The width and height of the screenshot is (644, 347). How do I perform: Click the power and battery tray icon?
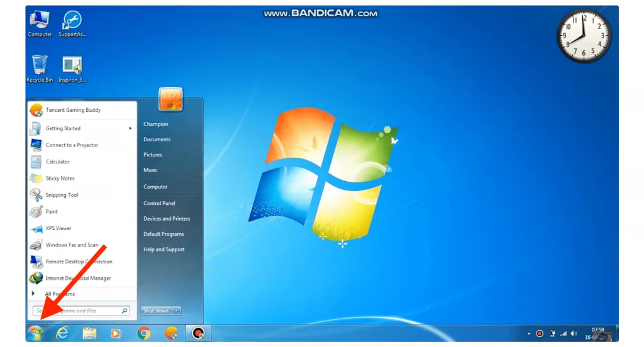(x=552, y=334)
